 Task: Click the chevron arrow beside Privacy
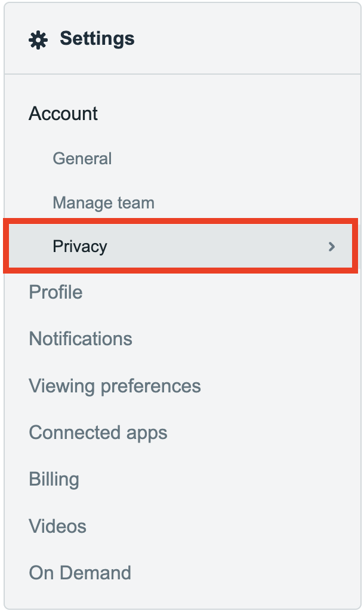coord(332,247)
